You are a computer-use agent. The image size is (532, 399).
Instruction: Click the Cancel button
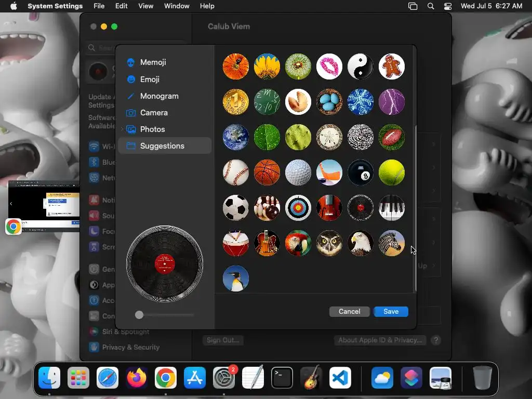pos(350,312)
